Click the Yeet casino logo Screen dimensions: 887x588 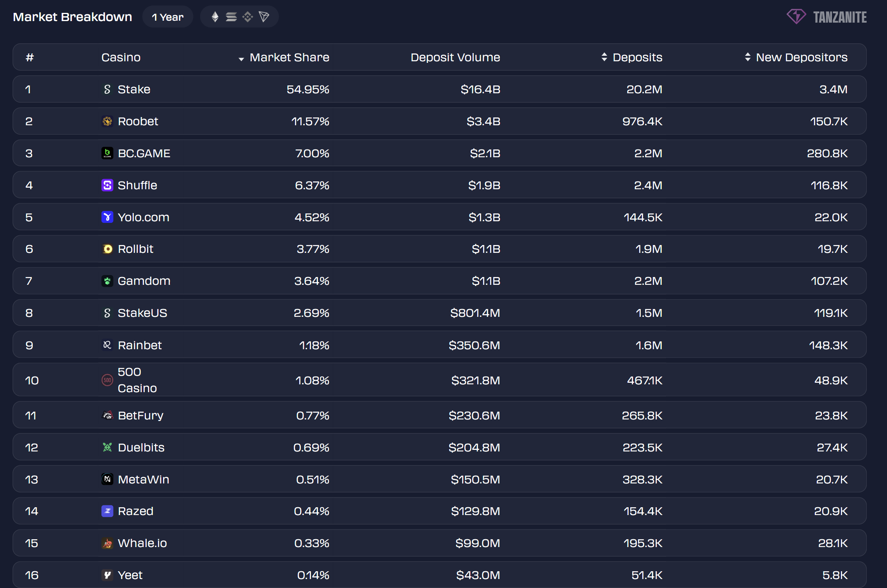107,575
